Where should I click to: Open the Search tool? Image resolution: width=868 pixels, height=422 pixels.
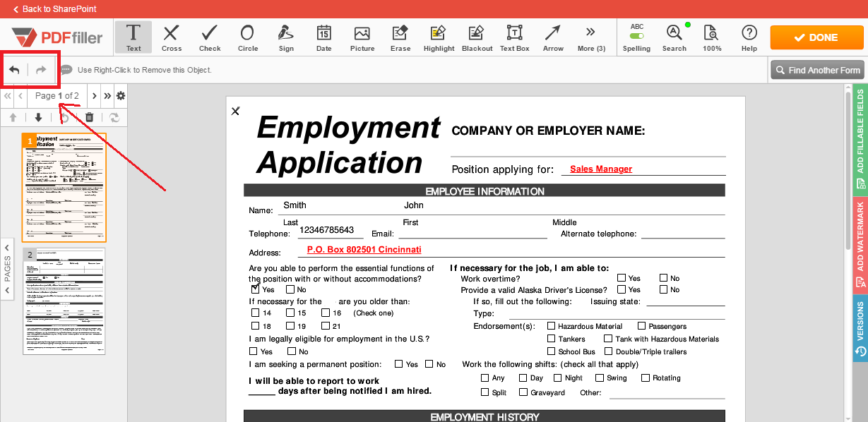click(x=674, y=37)
